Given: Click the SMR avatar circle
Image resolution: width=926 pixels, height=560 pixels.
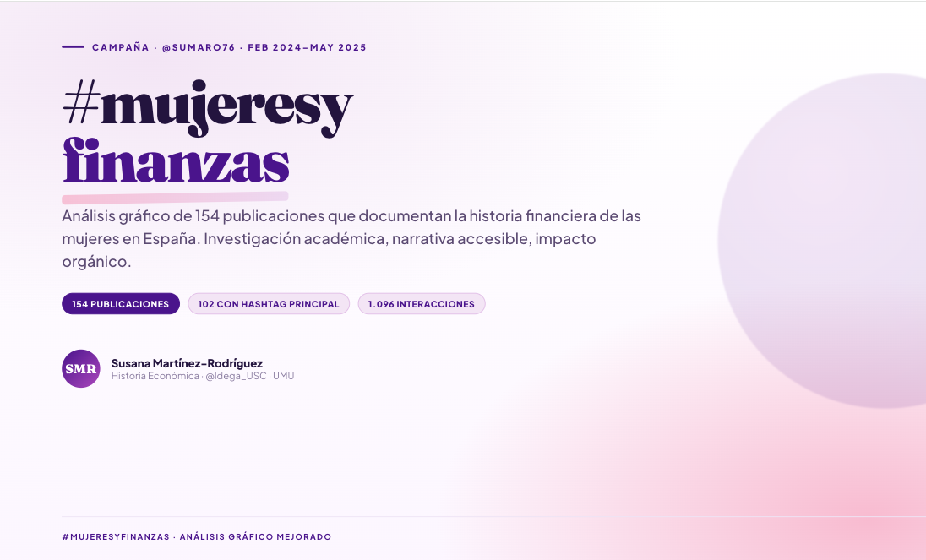Looking at the screenshot, I should (x=81, y=369).
